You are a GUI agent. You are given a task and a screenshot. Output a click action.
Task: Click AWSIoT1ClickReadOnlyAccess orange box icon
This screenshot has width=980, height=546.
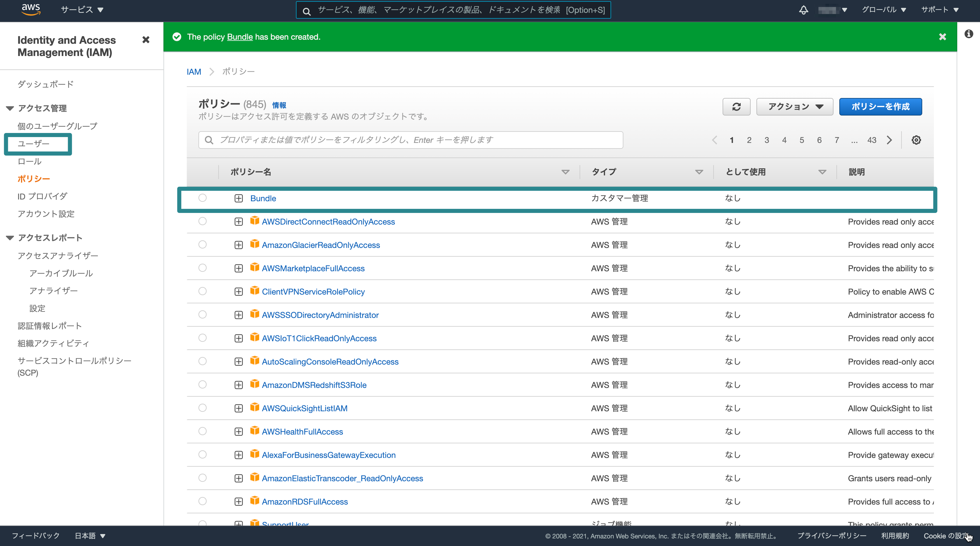point(254,337)
